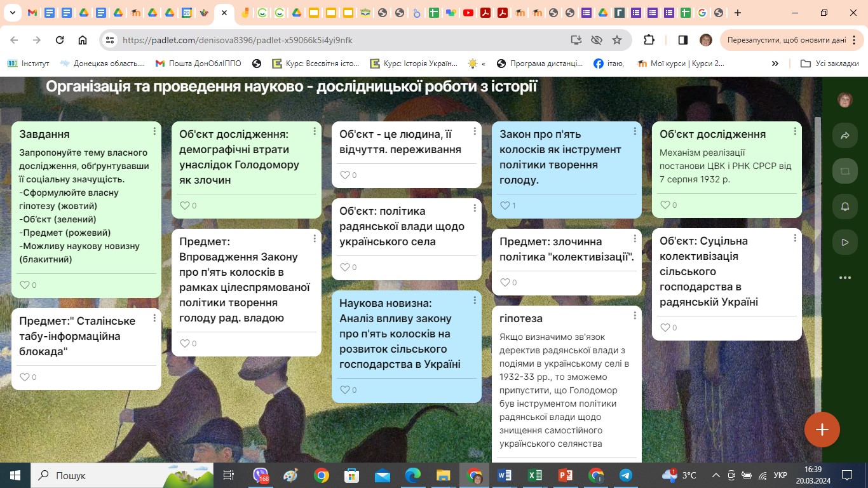This screenshot has height=488, width=868.
Task: Open Windows Start menu
Action: coord(15,475)
